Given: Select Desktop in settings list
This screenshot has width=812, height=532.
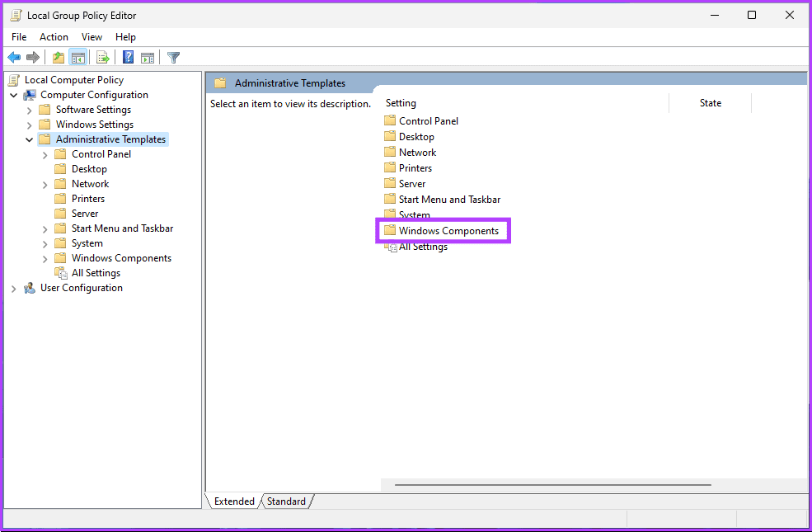Looking at the screenshot, I should pyautogui.click(x=416, y=137).
